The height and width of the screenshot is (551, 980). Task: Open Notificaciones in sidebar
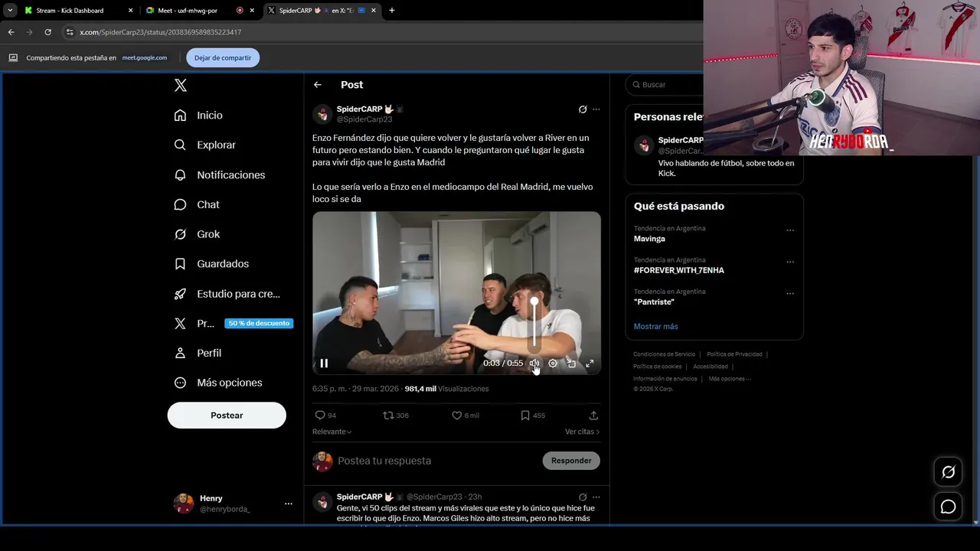point(219,174)
